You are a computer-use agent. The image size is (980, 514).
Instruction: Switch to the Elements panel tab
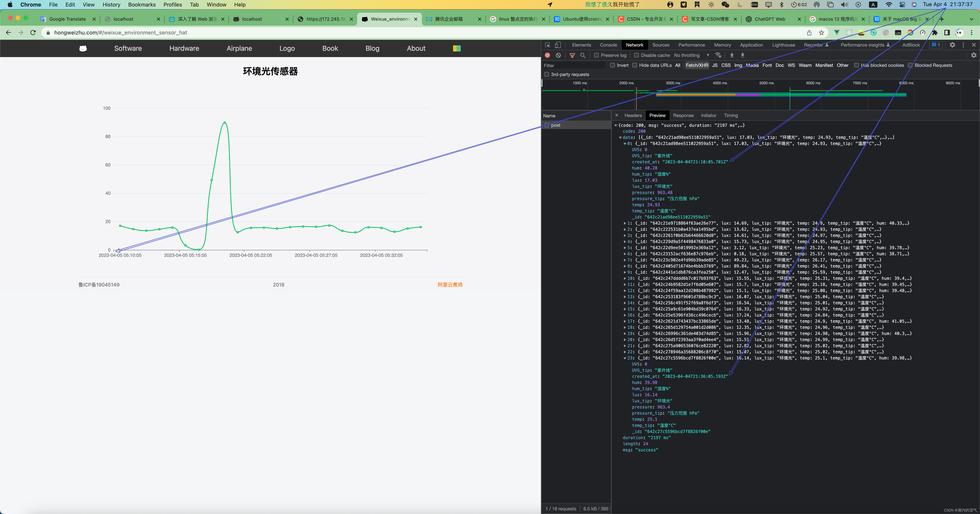tap(581, 45)
